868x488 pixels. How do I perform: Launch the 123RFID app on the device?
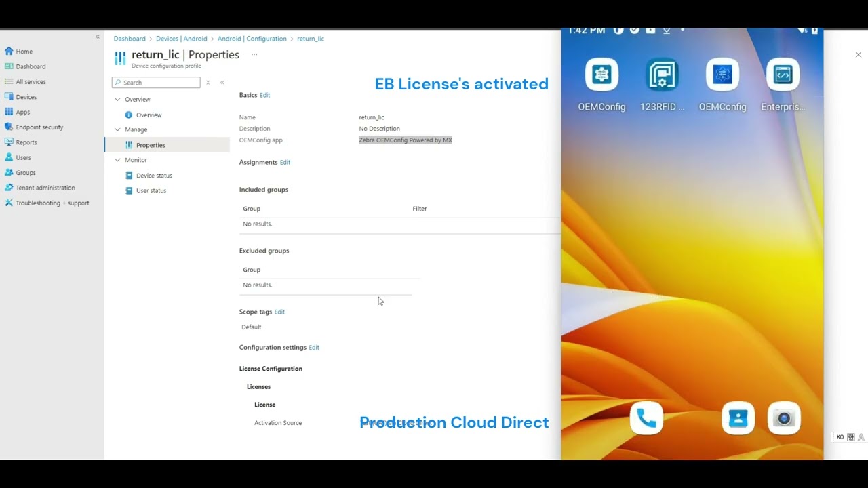(x=661, y=75)
